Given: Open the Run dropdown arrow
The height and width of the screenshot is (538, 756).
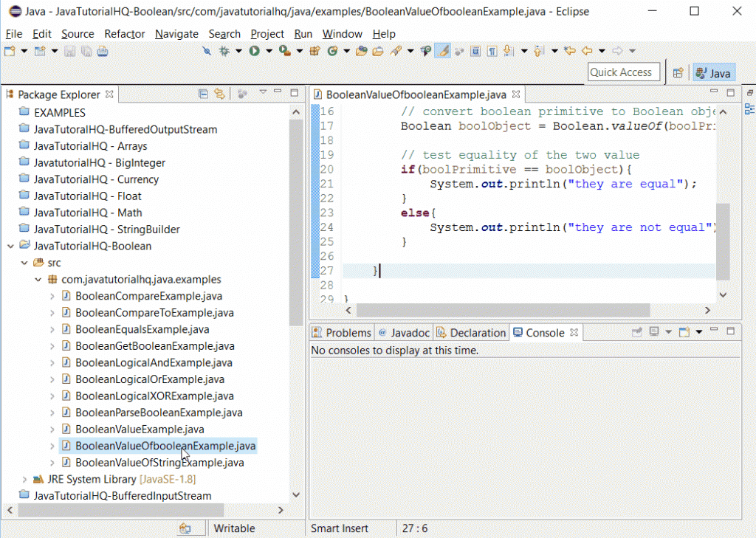Looking at the screenshot, I should [268, 52].
